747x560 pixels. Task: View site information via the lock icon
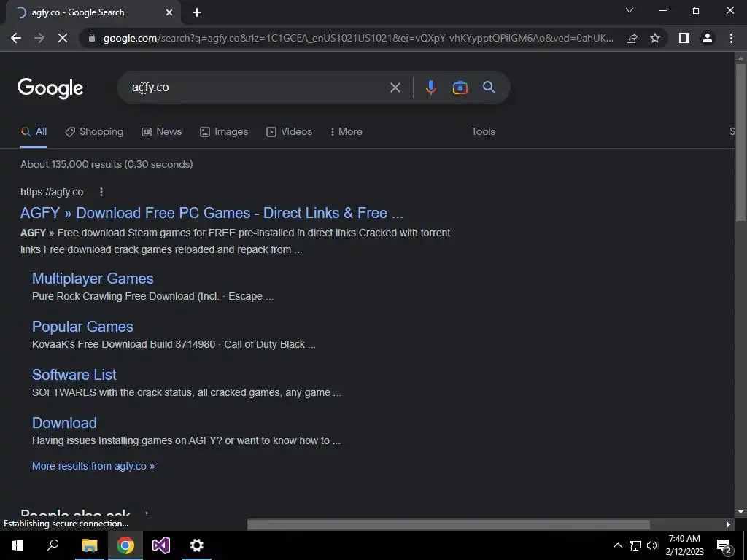tap(92, 38)
